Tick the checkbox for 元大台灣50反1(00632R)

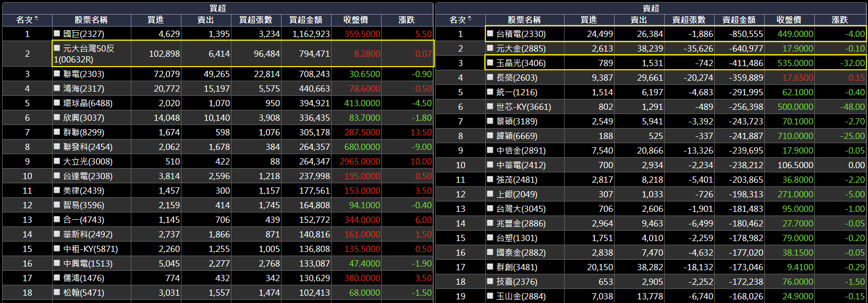pos(57,48)
